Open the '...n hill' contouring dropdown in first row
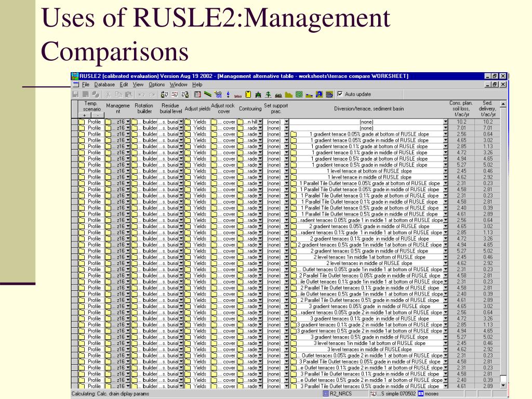The width and height of the screenshot is (532, 399). click(x=260, y=122)
